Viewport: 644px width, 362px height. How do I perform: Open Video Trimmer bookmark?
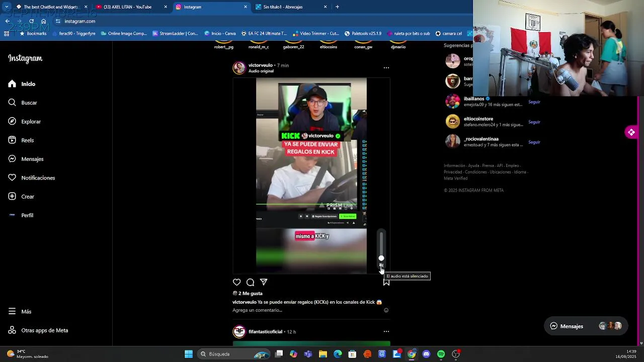point(315,34)
